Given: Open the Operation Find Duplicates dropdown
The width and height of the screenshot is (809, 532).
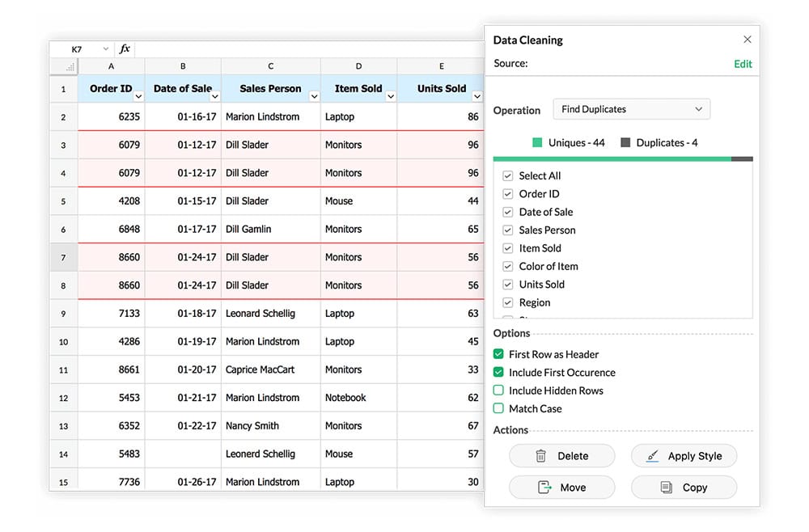Looking at the screenshot, I should tap(632, 109).
